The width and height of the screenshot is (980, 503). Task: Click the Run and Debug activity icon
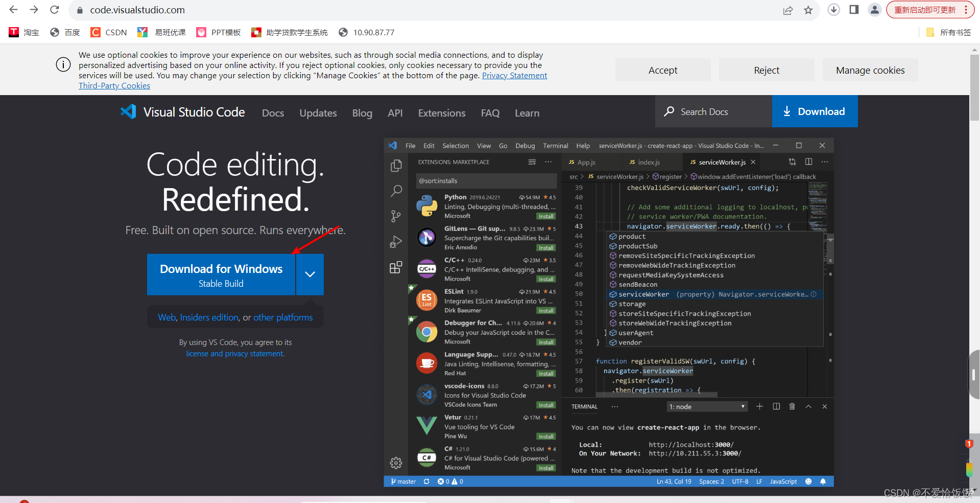(396, 242)
